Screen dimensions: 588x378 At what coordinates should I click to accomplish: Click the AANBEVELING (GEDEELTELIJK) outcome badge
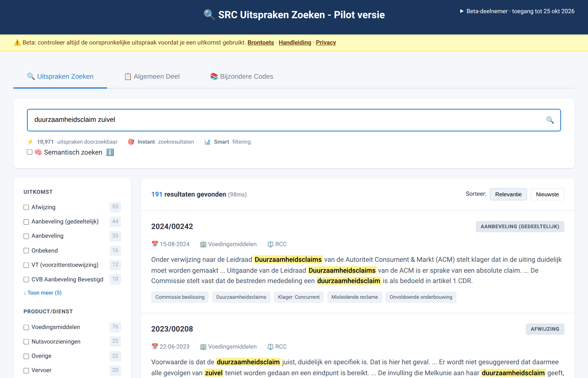pos(520,227)
